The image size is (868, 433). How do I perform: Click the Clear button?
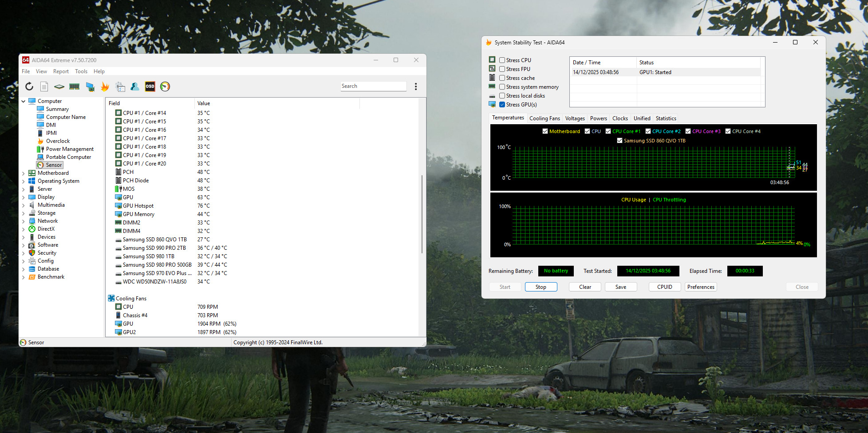tap(585, 287)
